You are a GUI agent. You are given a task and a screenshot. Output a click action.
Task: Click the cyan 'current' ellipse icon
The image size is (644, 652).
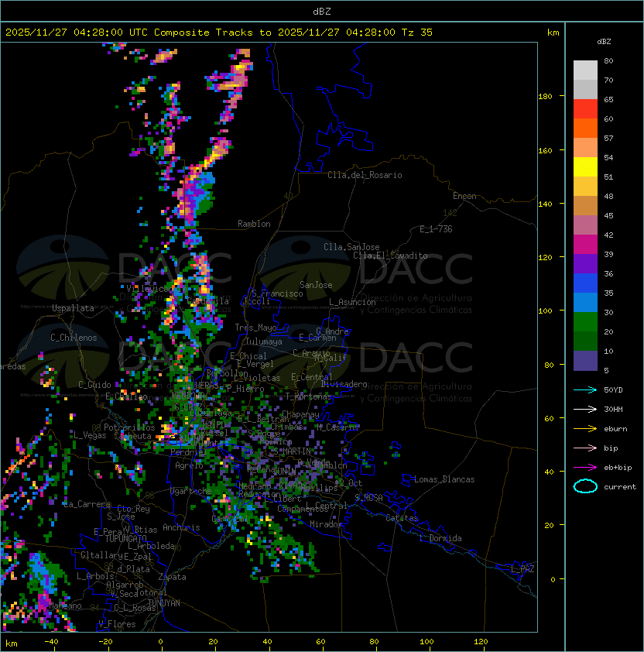(x=585, y=486)
